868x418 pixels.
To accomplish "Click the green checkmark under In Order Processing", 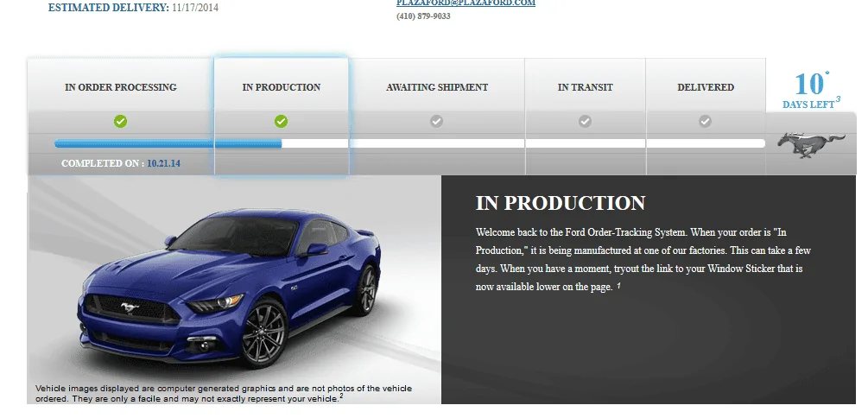I will tap(120, 121).
